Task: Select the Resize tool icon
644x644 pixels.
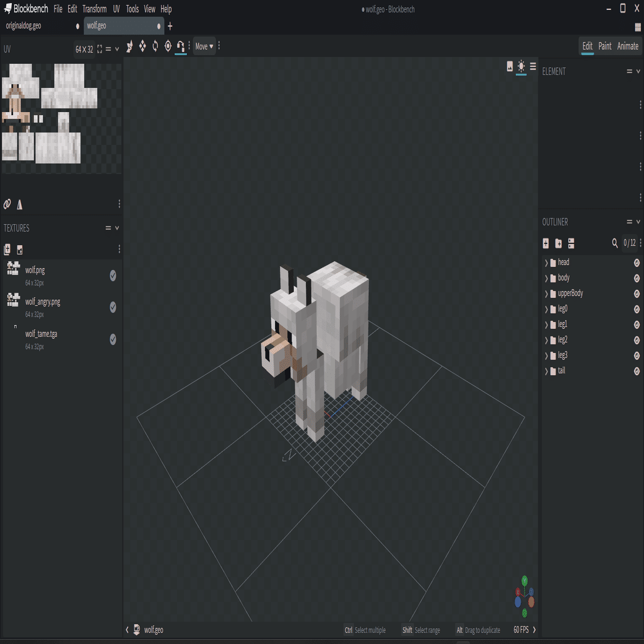Action: (x=142, y=46)
